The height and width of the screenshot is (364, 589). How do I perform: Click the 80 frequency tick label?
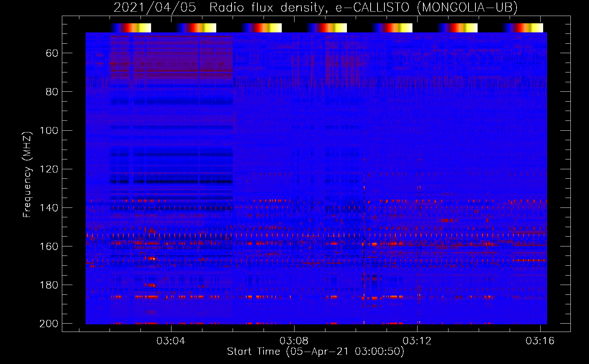52,92
